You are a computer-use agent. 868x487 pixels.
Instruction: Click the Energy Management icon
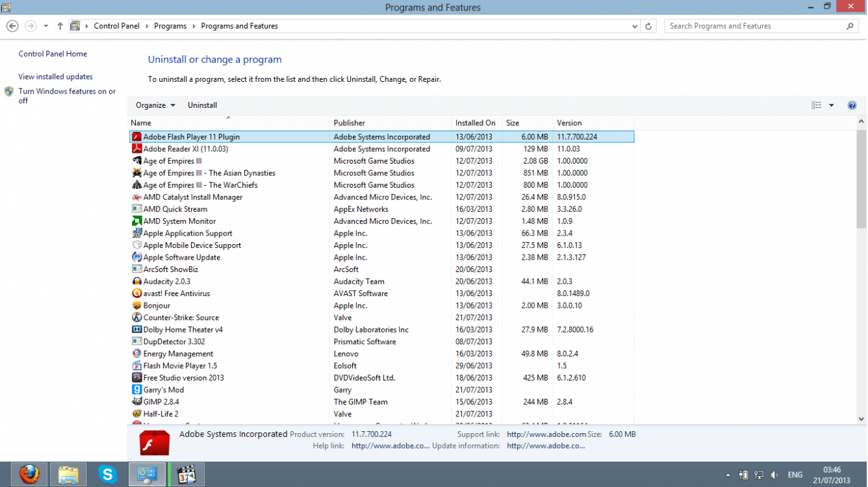pos(136,354)
